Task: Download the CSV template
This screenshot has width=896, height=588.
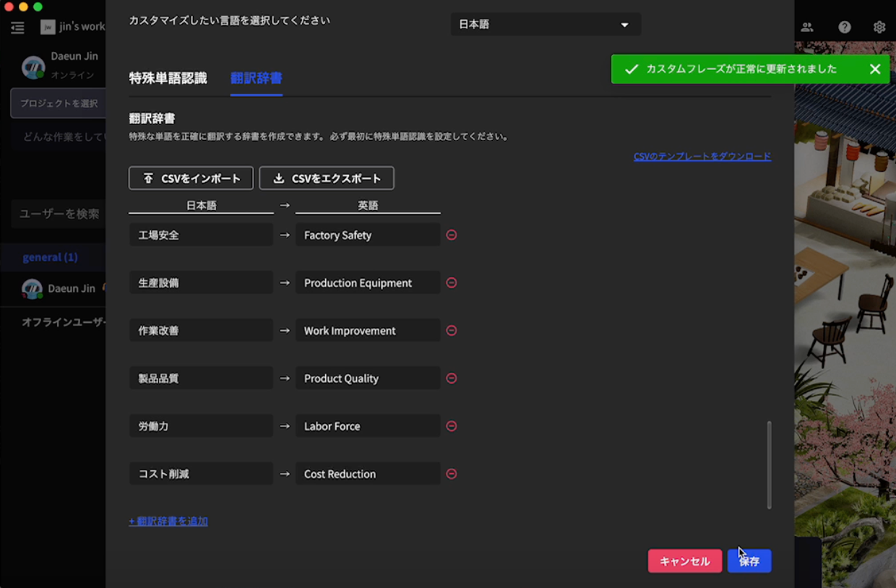Action: pyautogui.click(x=702, y=156)
